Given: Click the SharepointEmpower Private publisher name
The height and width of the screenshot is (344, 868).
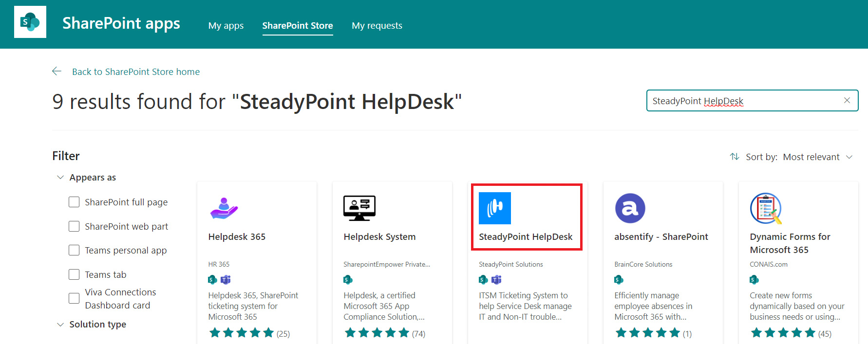Looking at the screenshot, I should (387, 264).
